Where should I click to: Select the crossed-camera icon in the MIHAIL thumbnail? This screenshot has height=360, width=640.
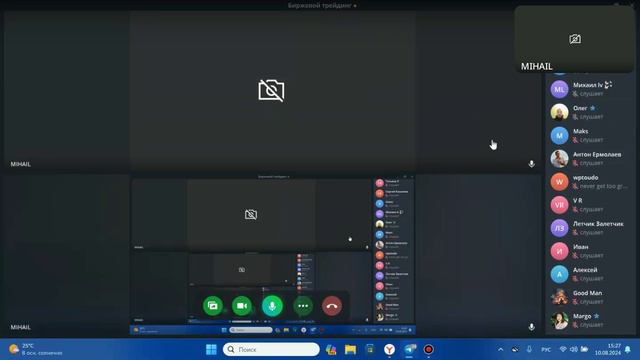point(575,39)
